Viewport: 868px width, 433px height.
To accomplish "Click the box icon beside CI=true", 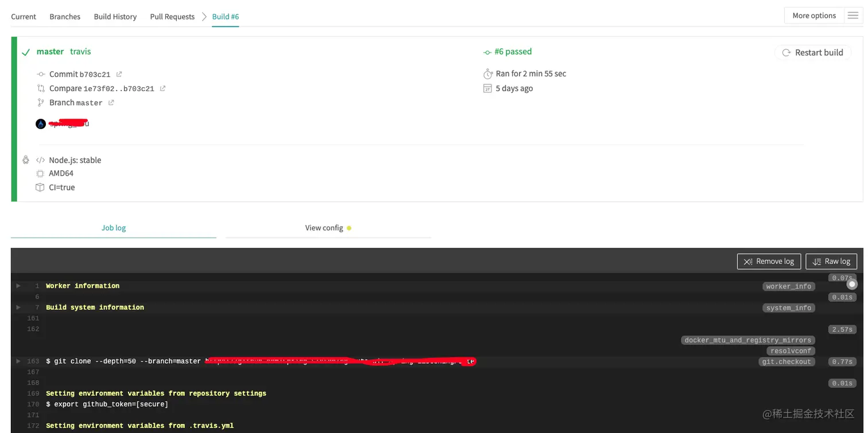I will click(x=40, y=188).
